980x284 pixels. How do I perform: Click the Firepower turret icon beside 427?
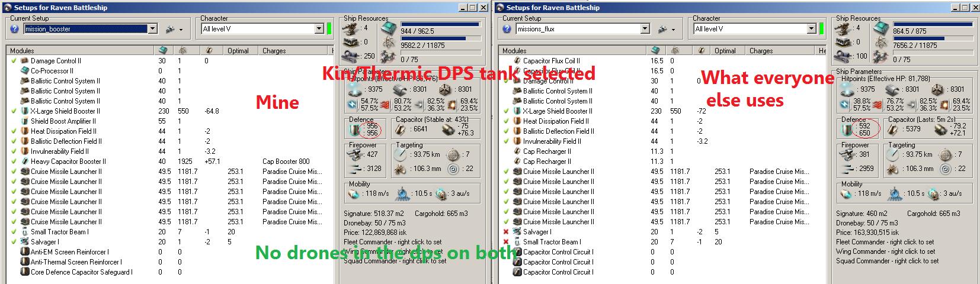pos(356,154)
